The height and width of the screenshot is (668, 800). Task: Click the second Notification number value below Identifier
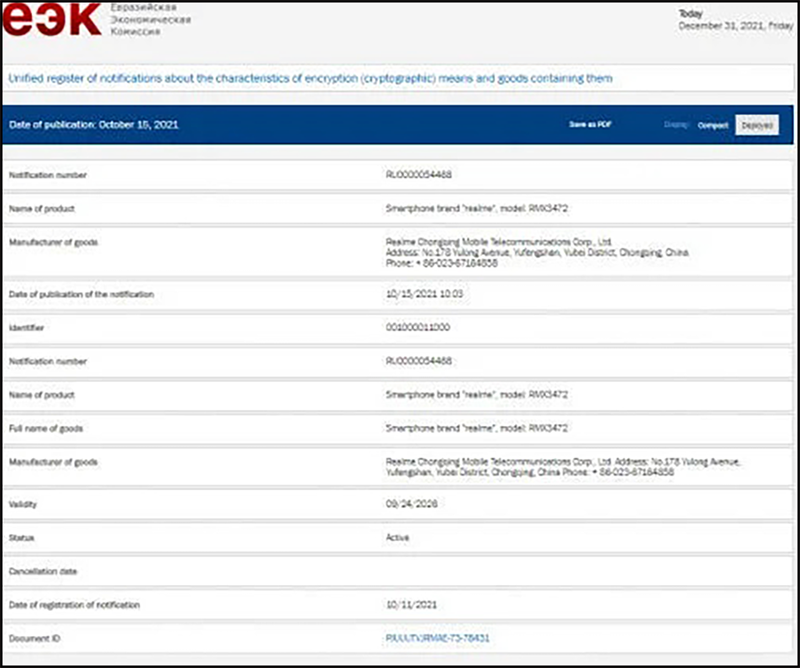(418, 361)
